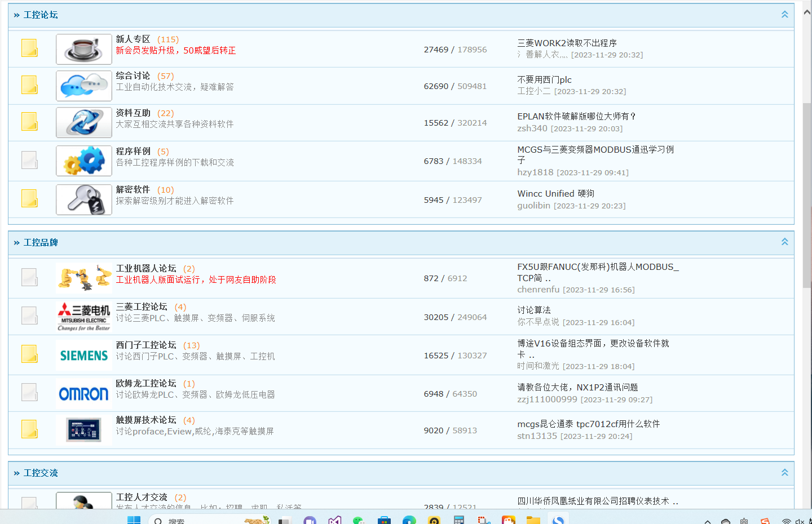The image size is (812, 524).
Task: Click the yellow robots forum icon
Action: tap(83, 278)
